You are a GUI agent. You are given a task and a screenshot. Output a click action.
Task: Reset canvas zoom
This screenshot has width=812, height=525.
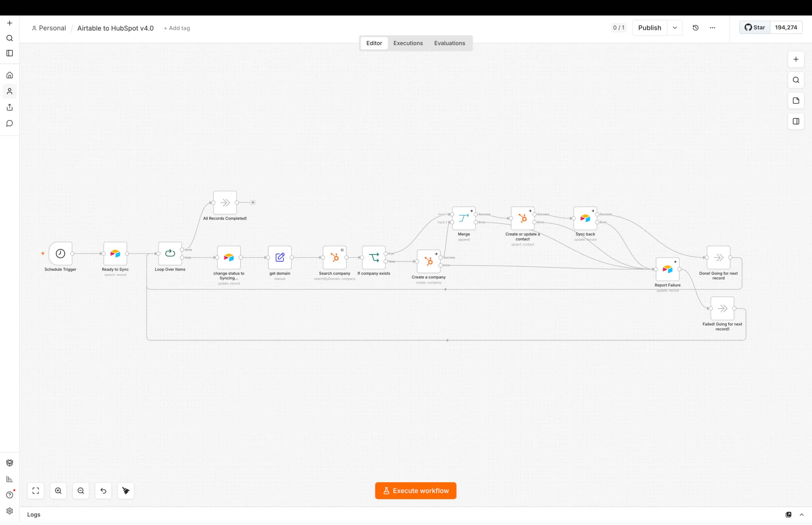point(103,491)
